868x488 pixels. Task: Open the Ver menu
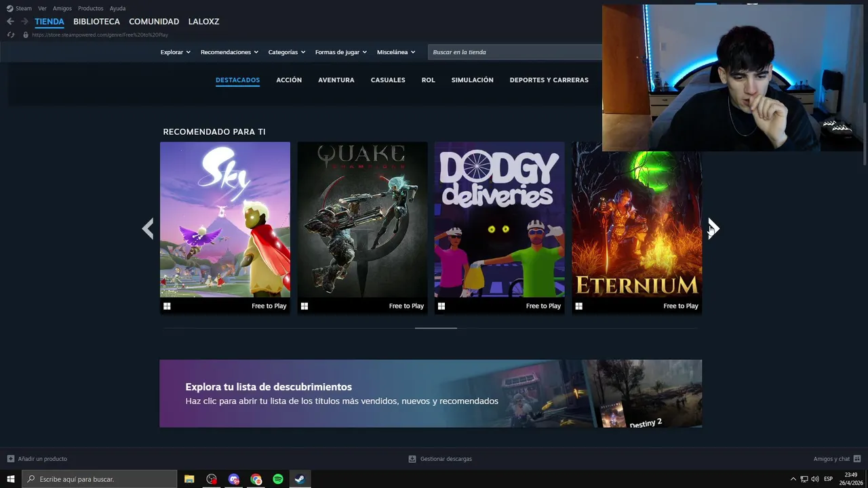pos(42,8)
